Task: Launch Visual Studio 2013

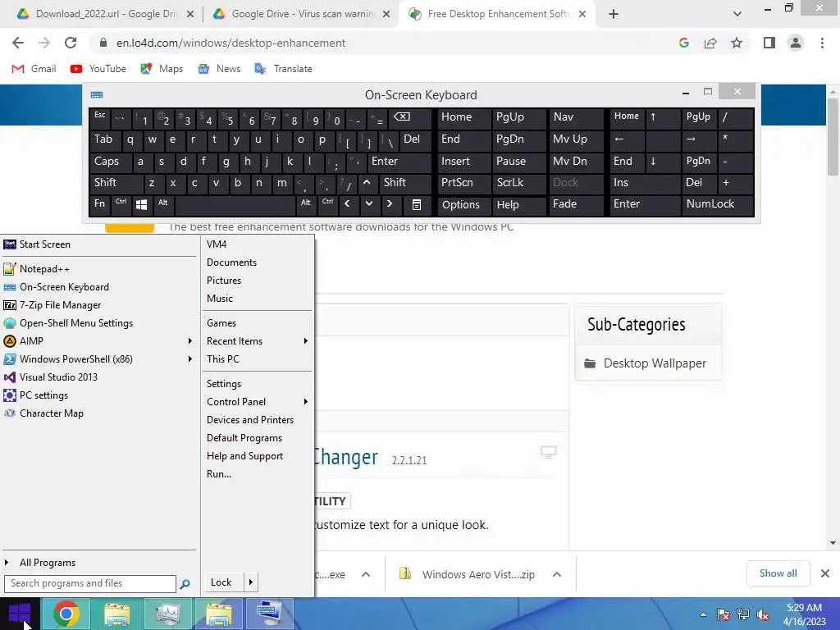Action: [x=99, y=377]
